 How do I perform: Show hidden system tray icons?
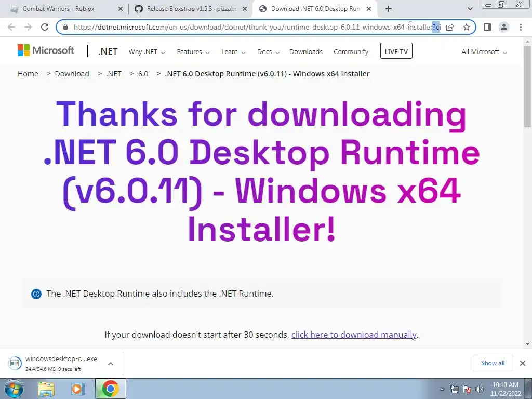442,389
